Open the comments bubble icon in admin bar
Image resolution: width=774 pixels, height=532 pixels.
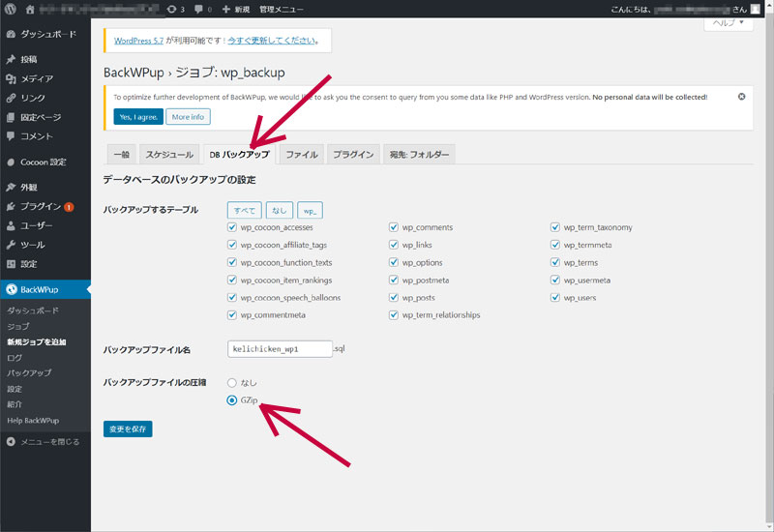(198, 9)
